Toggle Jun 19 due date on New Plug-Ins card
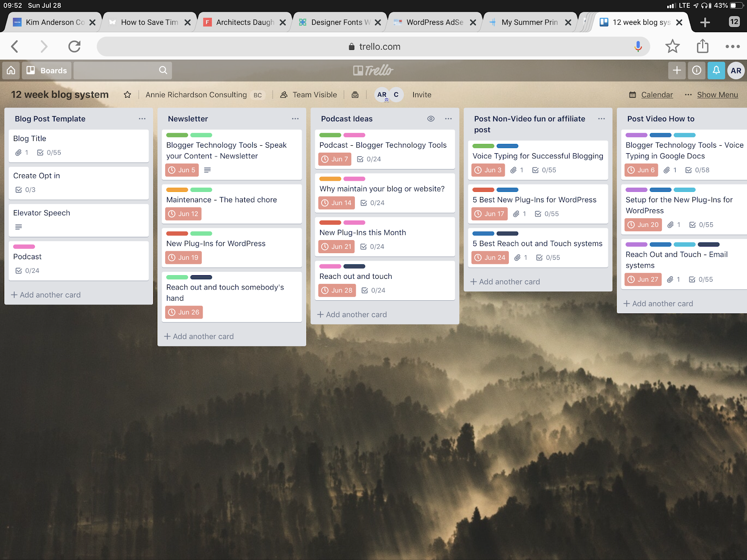 tap(183, 257)
